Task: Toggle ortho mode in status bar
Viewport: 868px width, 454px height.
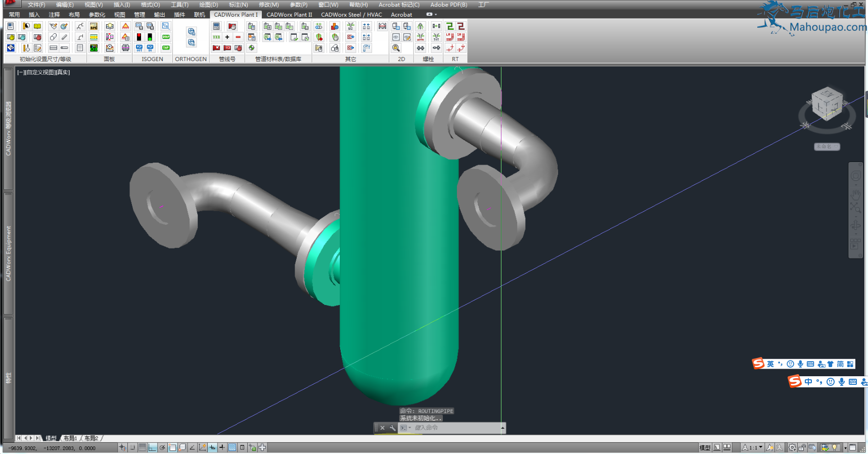Action: (x=153, y=447)
